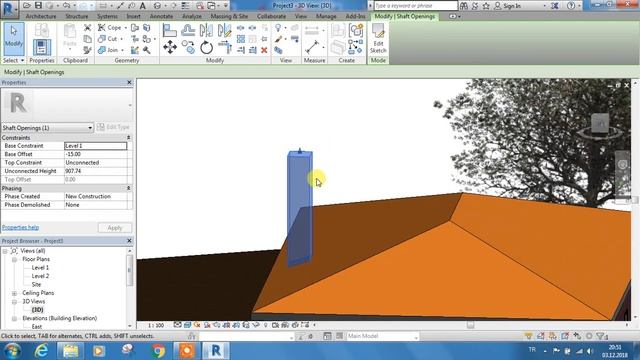Click the Aligned Dimension measure icon
Image resolution: width=640 pixels, height=360 pixels.
312,47
